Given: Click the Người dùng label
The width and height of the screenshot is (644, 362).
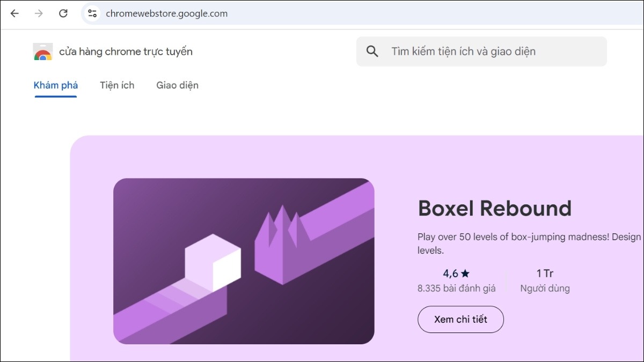Looking at the screenshot, I should (x=545, y=289).
